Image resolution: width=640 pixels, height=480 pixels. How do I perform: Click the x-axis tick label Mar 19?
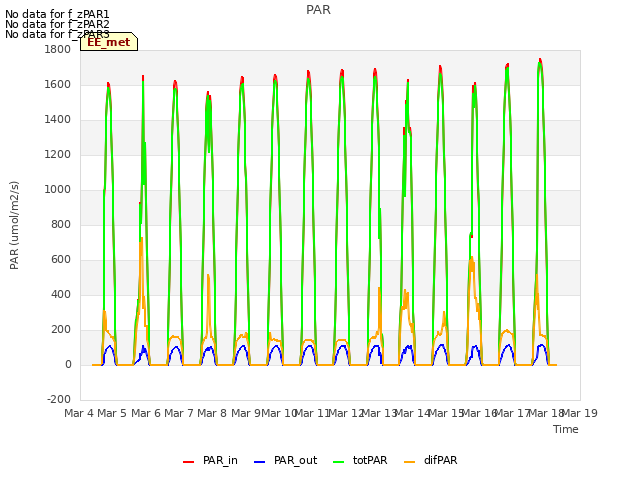click(x=580, y=413)
